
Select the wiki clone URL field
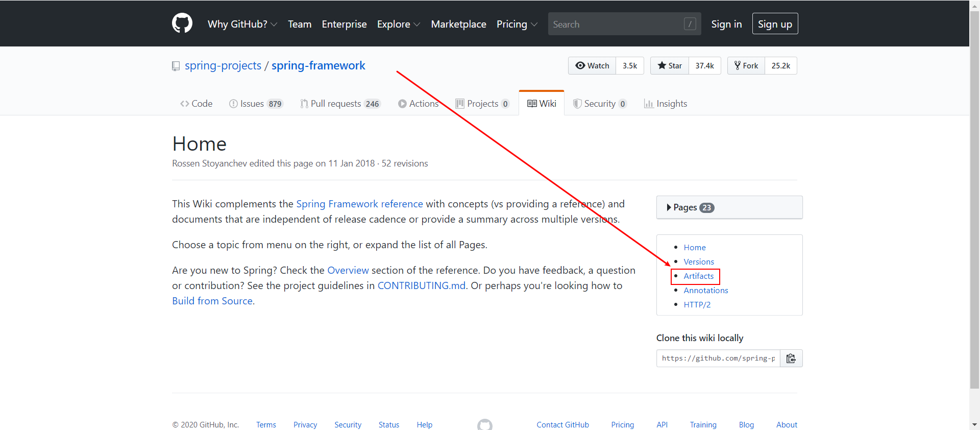tap(718, 358)
